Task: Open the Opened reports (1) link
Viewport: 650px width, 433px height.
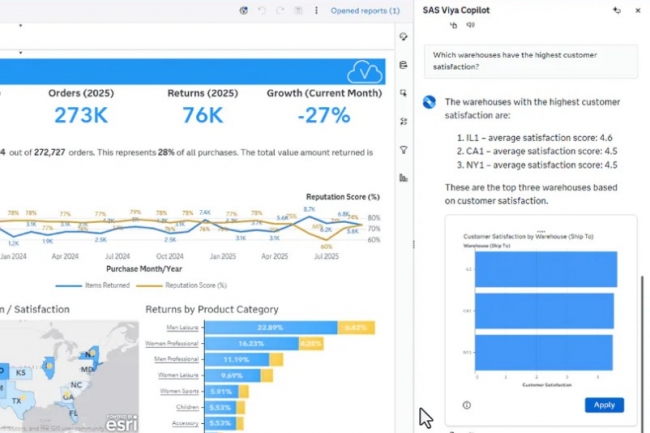Action: [x=365, y=10]
